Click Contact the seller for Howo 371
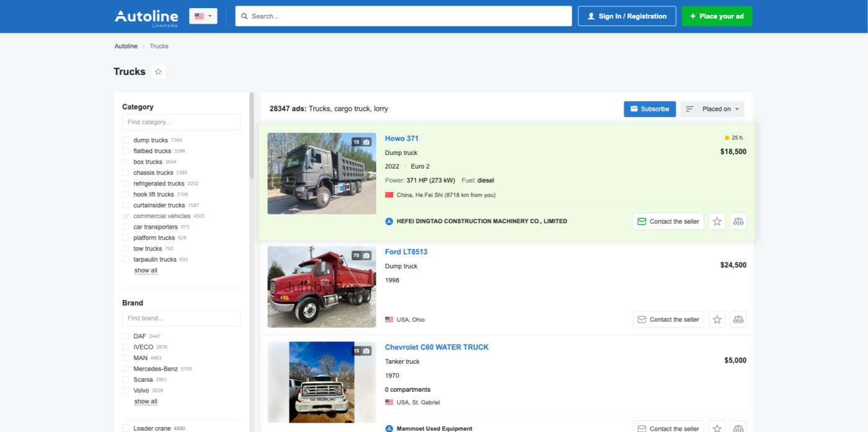Screen dimensions: 868x432 point(668,221)
